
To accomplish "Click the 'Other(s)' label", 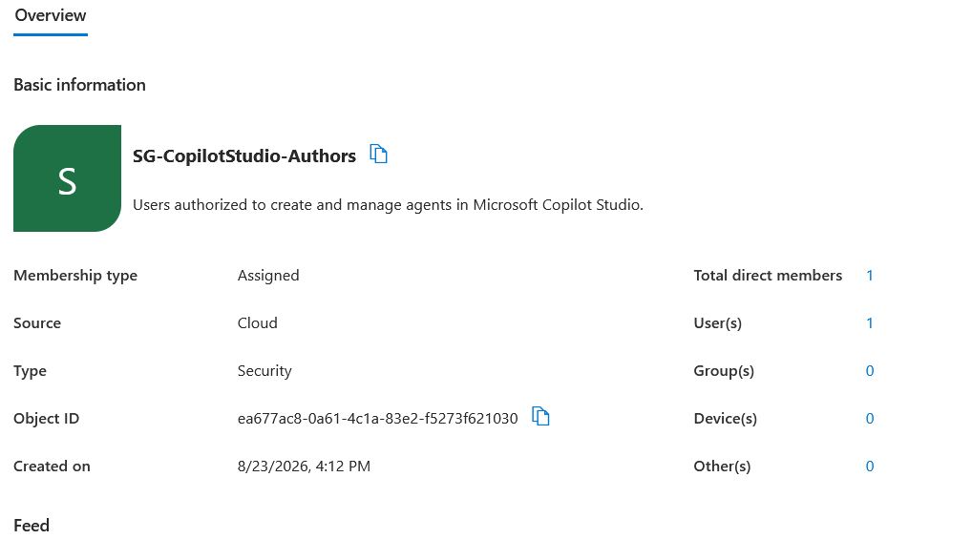I will point(722,467).
